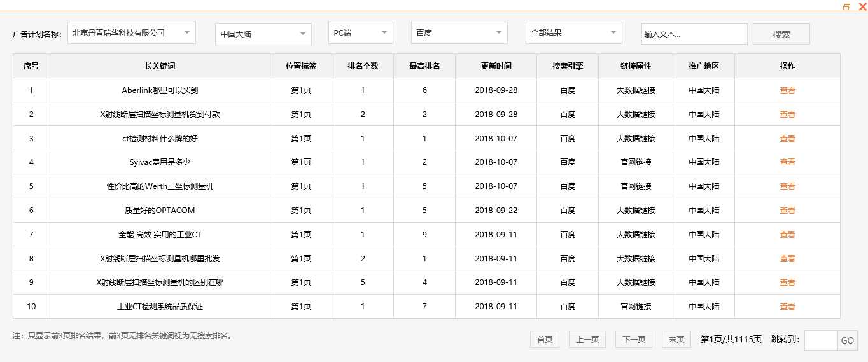This screenshot has width=868, height=362.
Task: Select keyword Sylvac费用是多少
Action: point(160,162)
